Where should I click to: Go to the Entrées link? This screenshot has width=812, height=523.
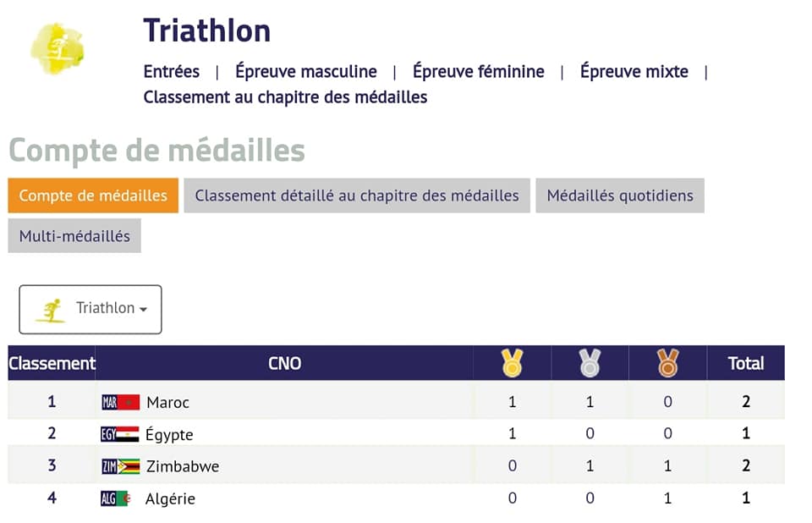point(172,71)
